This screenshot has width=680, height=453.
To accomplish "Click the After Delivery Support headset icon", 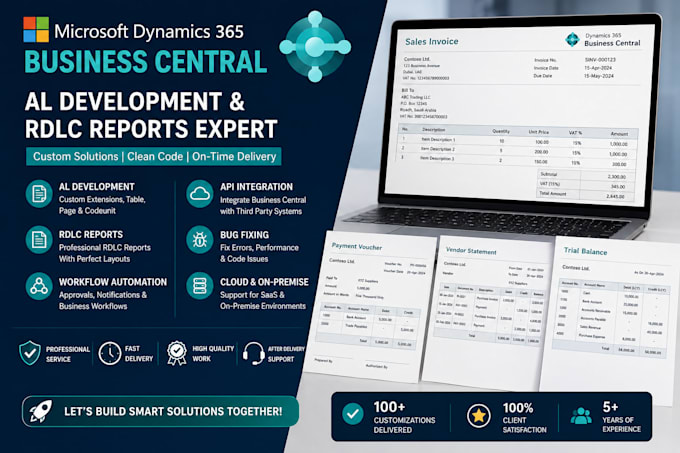I will (254, 353).
